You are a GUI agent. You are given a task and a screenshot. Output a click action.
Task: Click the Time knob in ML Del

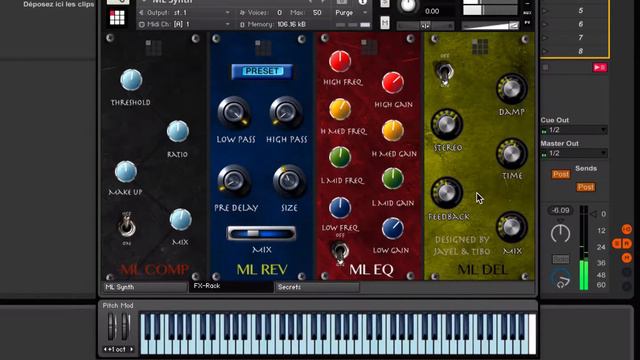(x=511, y=154)
